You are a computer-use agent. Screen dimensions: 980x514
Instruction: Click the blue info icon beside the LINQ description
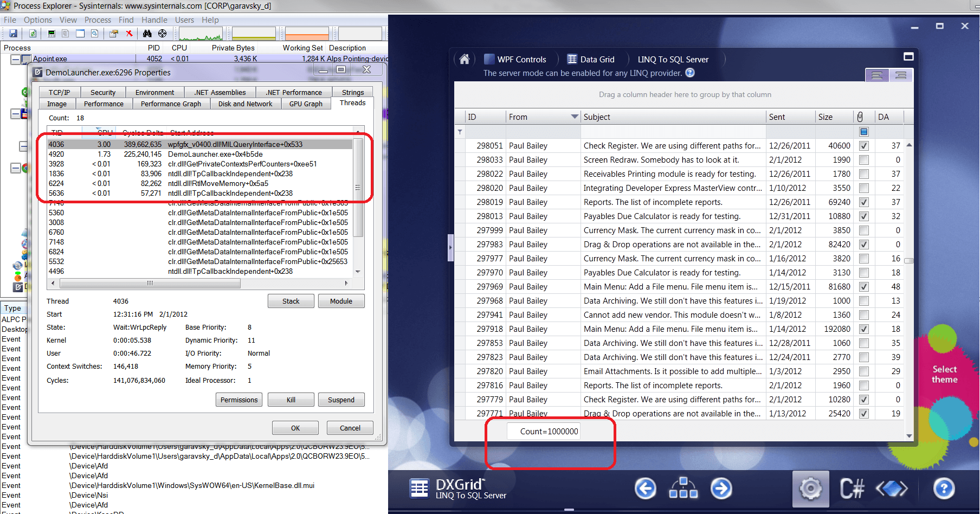690,73
